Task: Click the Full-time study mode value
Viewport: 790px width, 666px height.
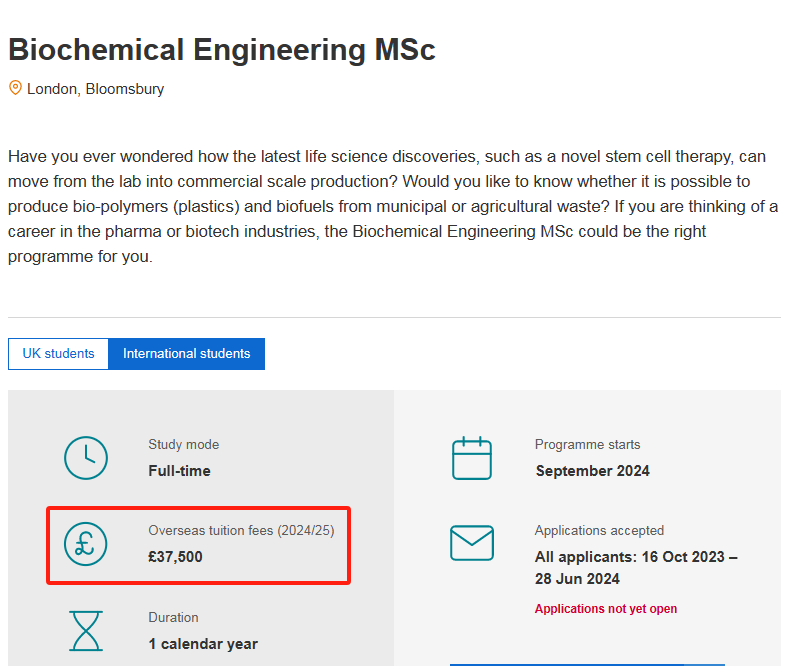Action: tap(179, 471)
